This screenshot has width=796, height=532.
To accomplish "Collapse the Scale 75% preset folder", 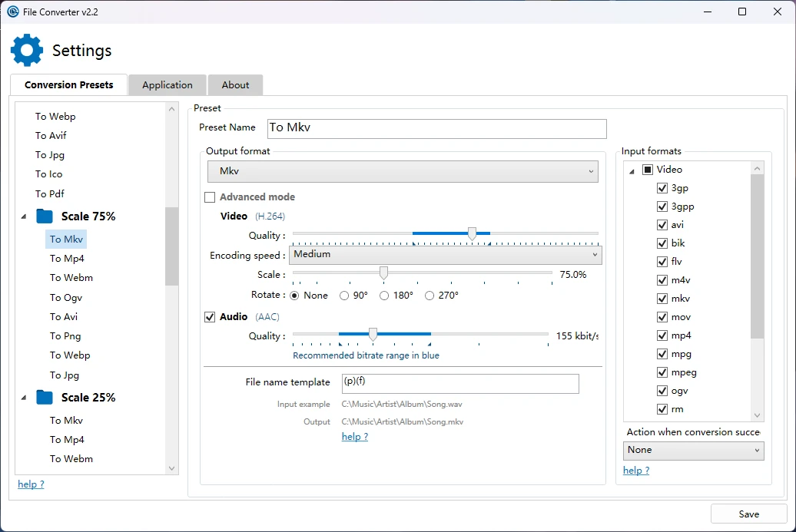I will pos(24,216).
